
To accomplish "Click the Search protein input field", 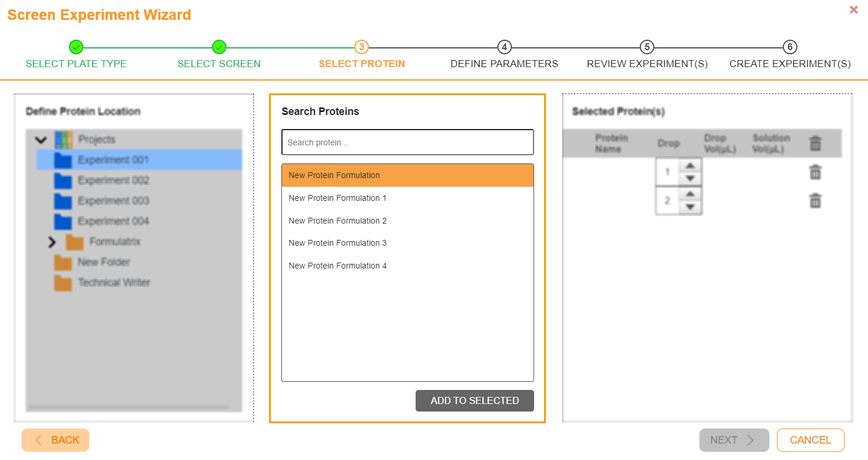I will (407, 142).
